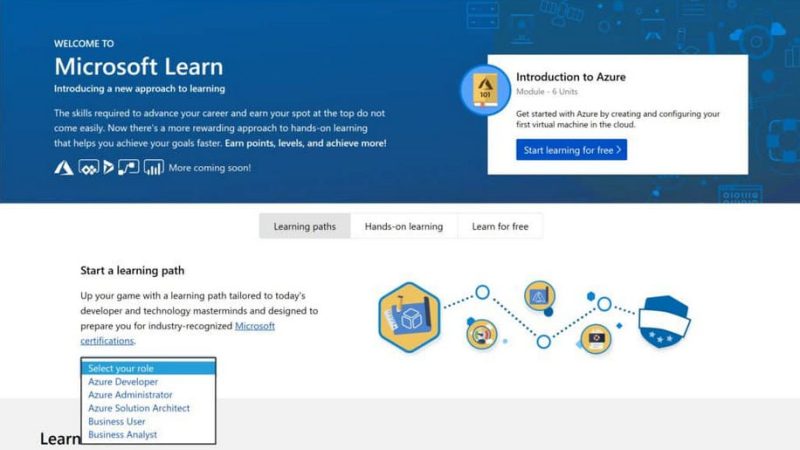Image resolution: width=800 pixels, height=450 pixels.
Task: Choose Azure Developer from role list
Action: pos(122,382)
